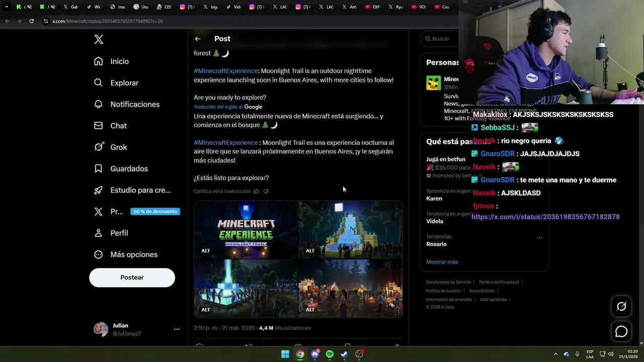The image size is (644, 362).
Task: Click Minecraft account avatar in sidebar
Action: [433, 83]
